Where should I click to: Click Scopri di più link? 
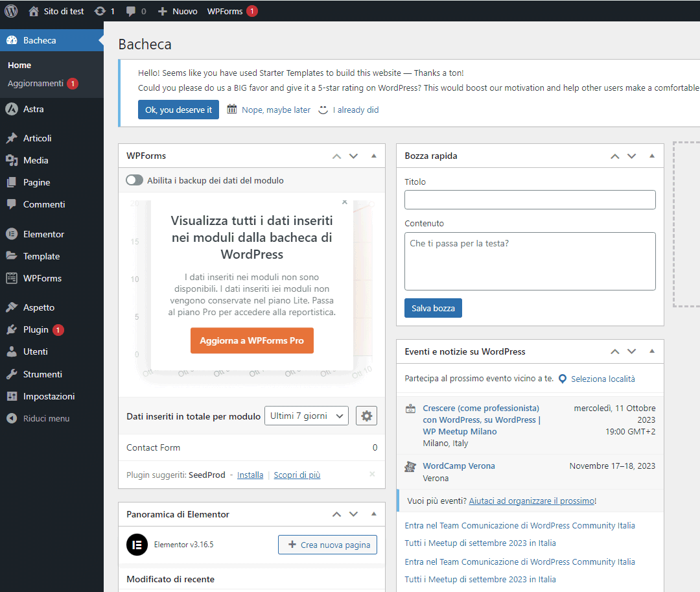coord(297,475)
